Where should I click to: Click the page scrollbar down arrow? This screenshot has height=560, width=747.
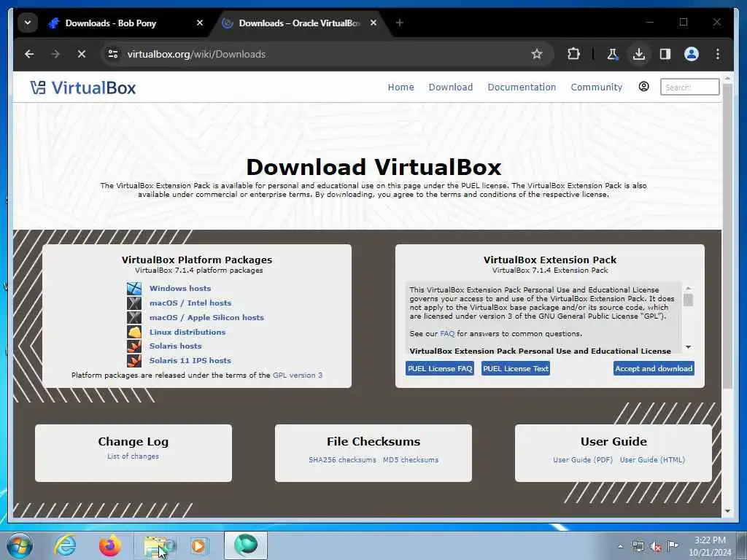click(727, 511)
